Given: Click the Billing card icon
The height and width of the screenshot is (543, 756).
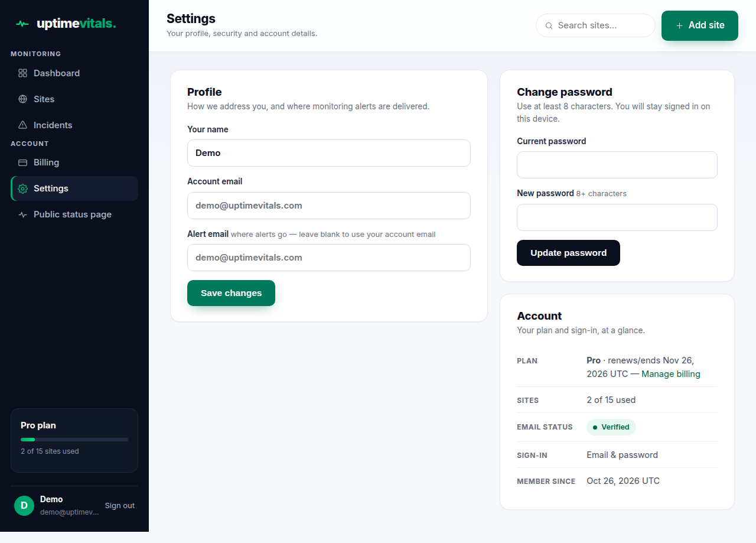Looking at the screenshot, I should coord(22,162).
